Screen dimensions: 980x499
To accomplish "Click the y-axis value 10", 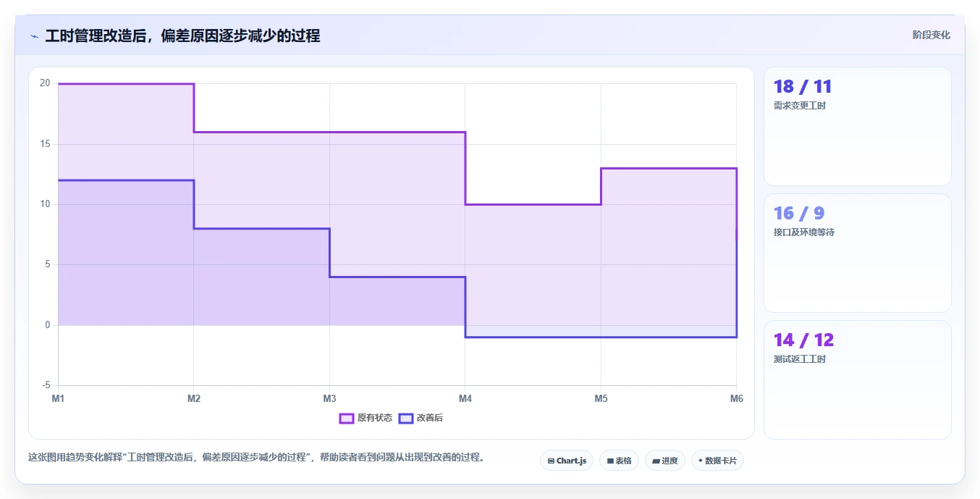I will click(x=45, y=204).
